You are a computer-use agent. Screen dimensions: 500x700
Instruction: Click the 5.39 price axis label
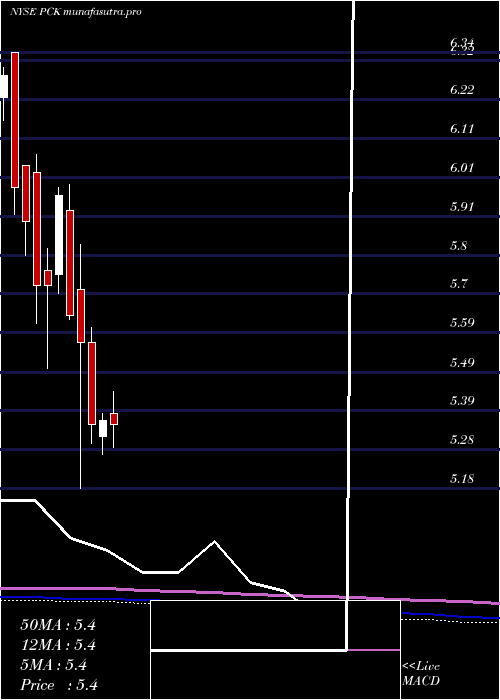click(x=462, y=400)
